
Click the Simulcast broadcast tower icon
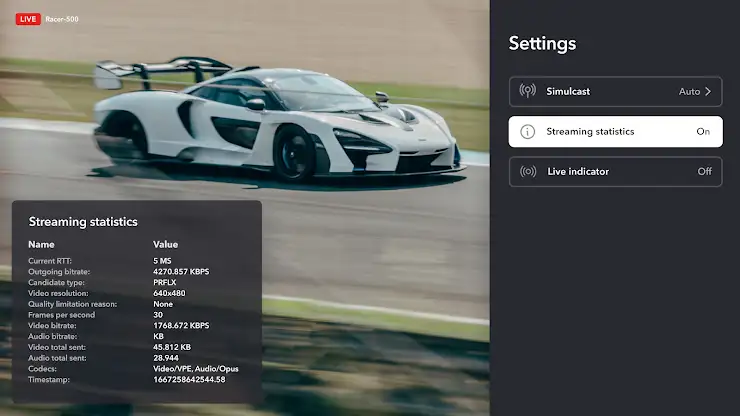tap(528, 91)
